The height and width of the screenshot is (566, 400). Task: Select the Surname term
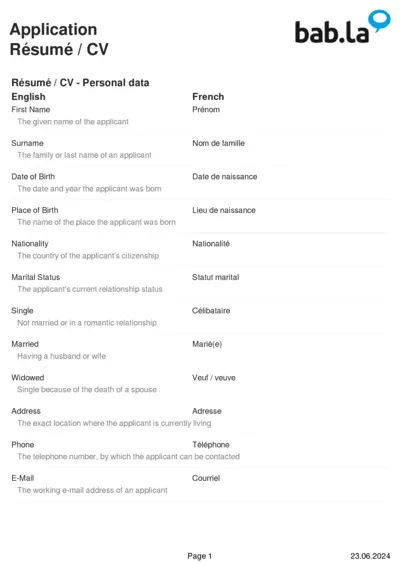27,143
